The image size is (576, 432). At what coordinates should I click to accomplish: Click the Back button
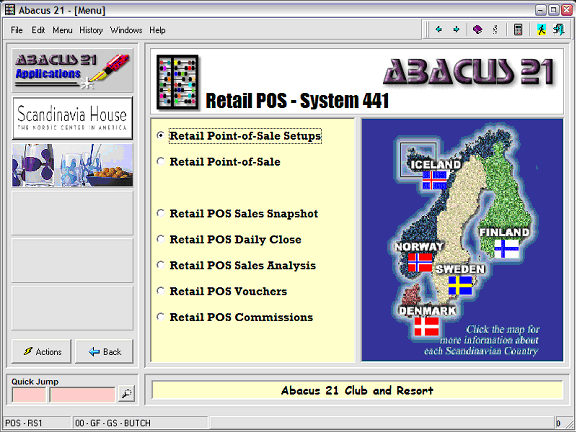pos(104,352)
